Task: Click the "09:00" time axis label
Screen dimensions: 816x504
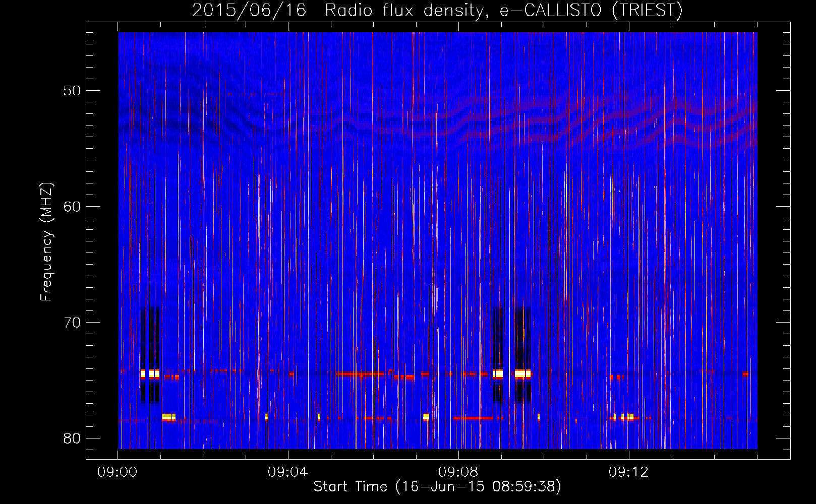Action: 118,472
